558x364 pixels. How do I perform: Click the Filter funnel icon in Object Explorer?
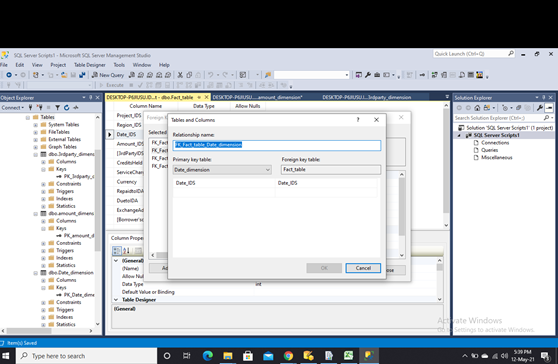pos(57,107)
